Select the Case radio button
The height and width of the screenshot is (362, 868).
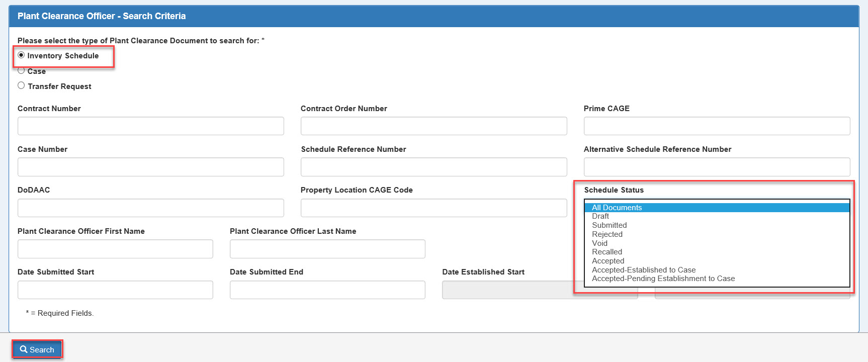point(21,71)
